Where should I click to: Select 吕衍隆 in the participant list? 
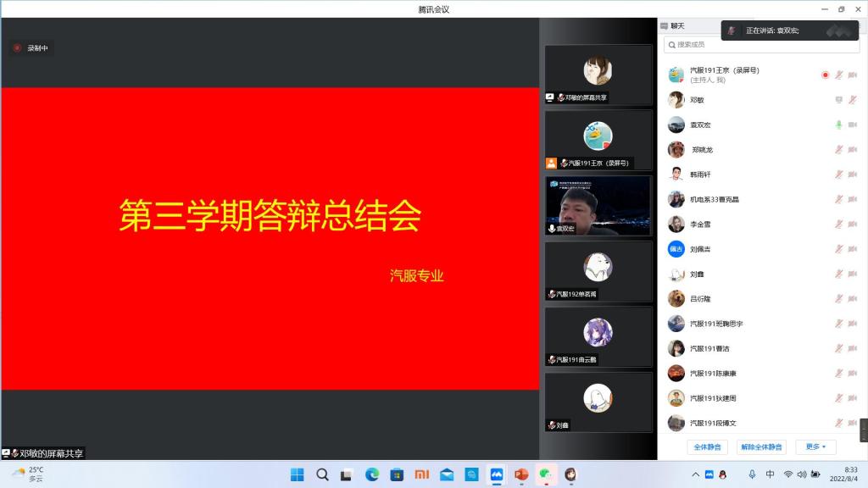click(702, 299)
